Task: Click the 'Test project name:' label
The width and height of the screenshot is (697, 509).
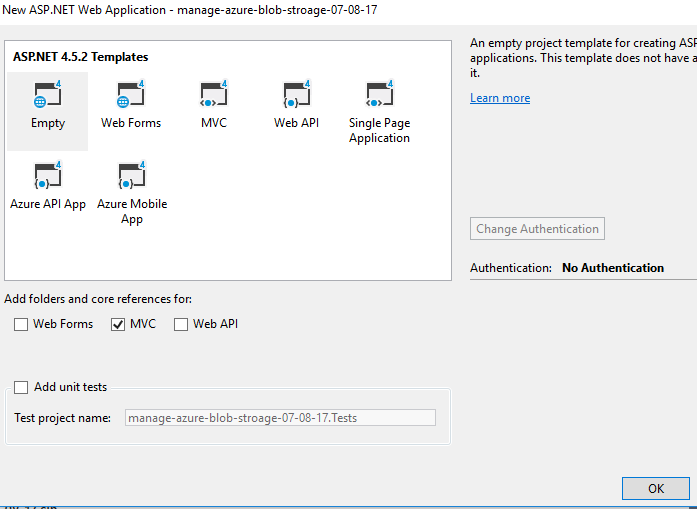Action: 62,418
